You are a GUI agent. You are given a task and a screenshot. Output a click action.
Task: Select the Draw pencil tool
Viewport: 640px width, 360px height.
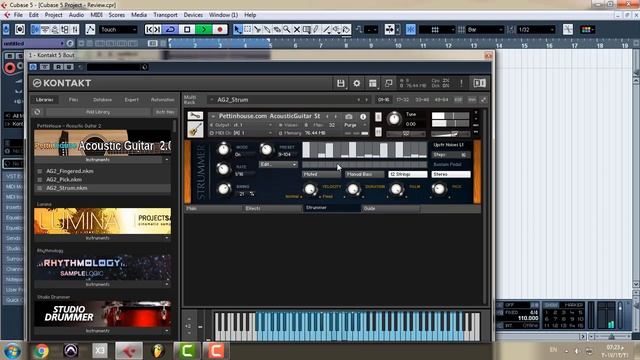click(316, 29)
